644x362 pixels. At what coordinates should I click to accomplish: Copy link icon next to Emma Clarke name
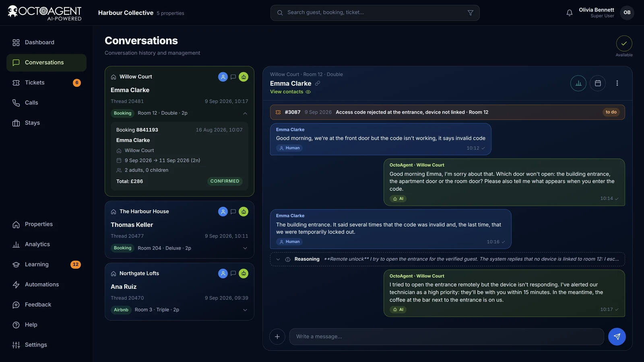pos(318,83)
